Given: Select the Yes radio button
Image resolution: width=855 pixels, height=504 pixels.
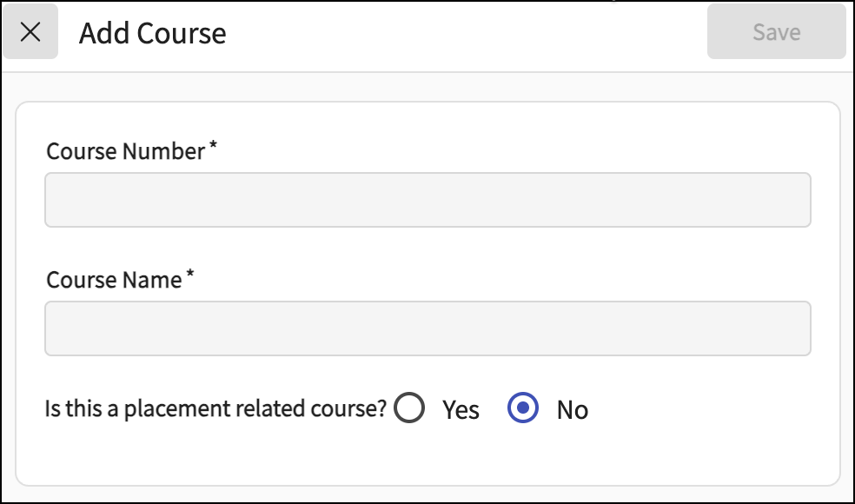Looking at the screenshot, I should 409,408.
